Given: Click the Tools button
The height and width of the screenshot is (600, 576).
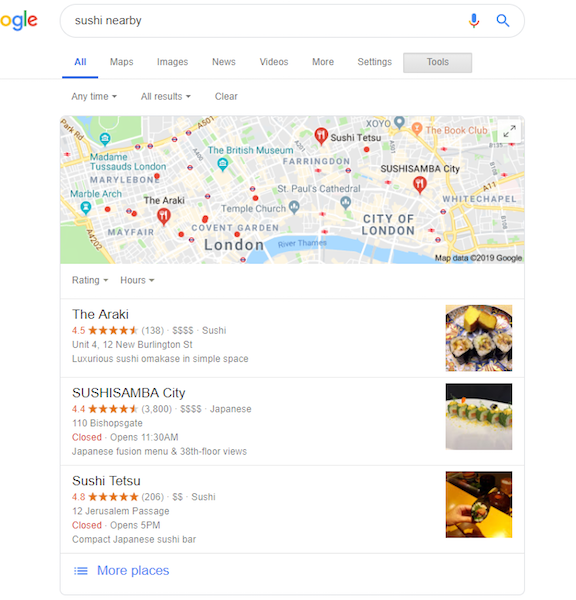Looking at the screenshot, I should click(437, 62).
